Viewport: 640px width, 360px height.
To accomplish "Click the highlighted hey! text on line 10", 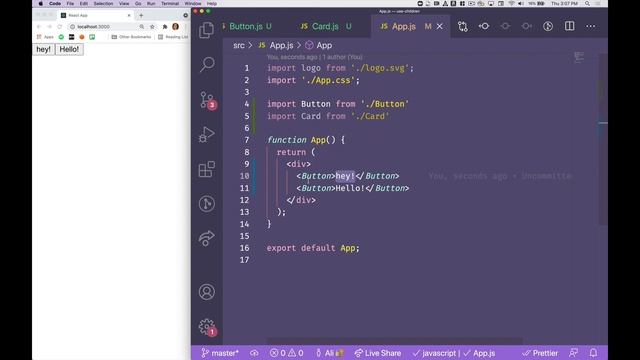I will (345, 176).
